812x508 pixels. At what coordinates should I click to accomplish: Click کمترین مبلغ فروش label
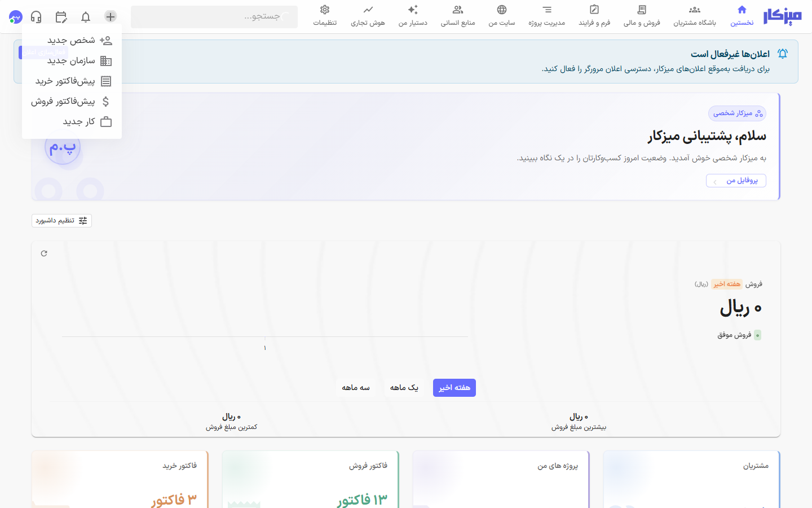click(x=231, y=427)
